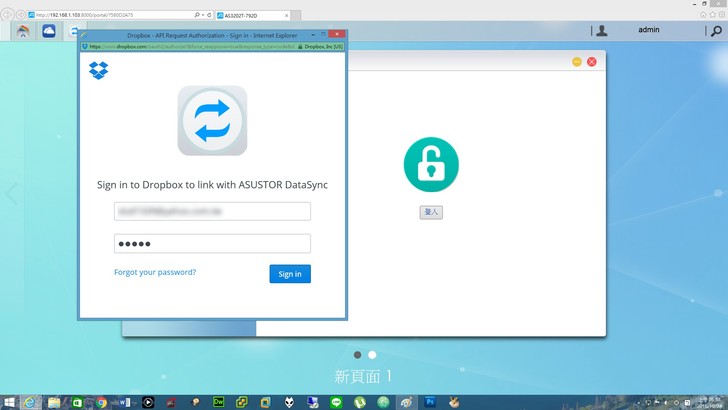Minimize DataSync window with yellow button
Image resolution: width=728 pixels, height=410 pixels.
coord(577,62)
